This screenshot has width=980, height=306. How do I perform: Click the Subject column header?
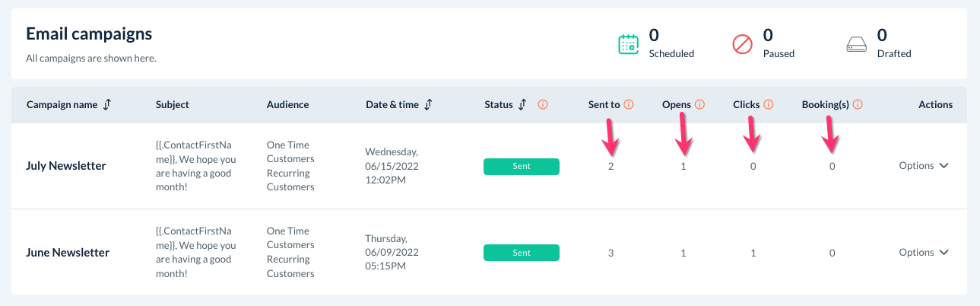tap(173, 105)
